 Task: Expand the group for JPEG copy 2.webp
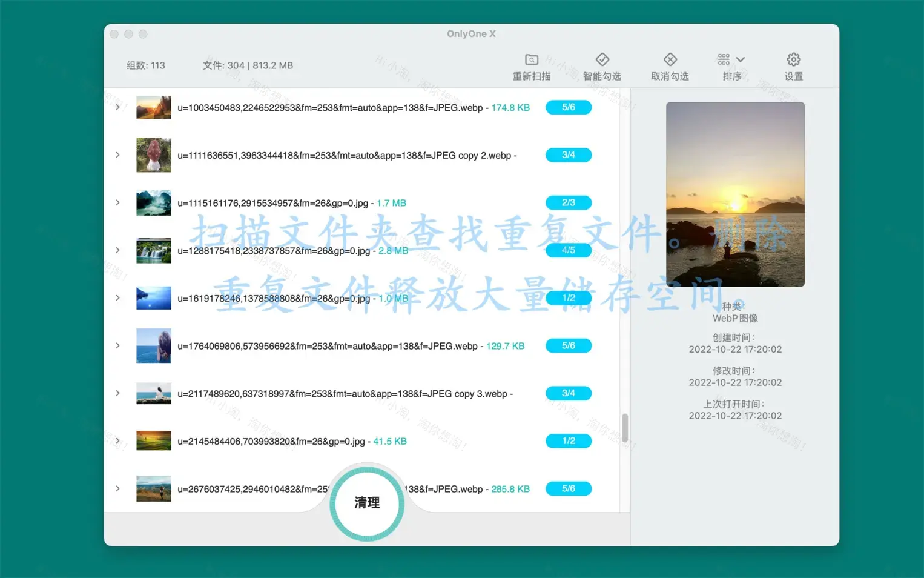pyautogui.click(x=117, y=155)
